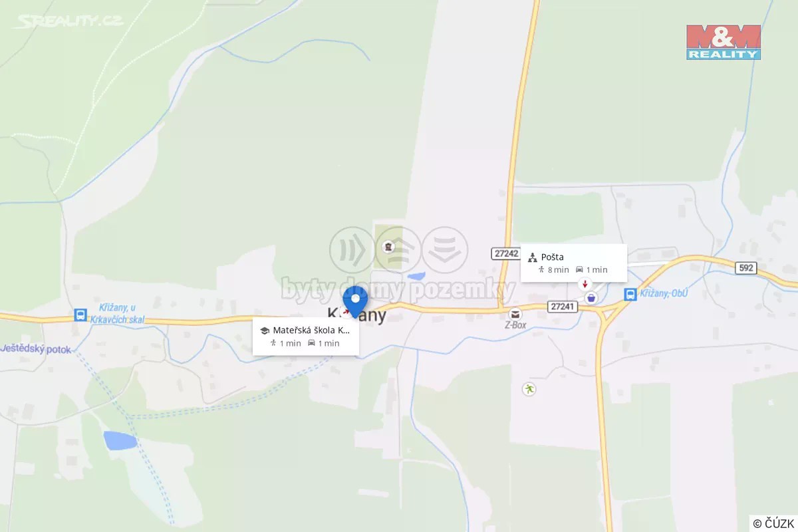The height and width of the screenshot is (532, 798).
Task: Click the Křížany, ObÚ bus stop icon
Action: point(630,294)
